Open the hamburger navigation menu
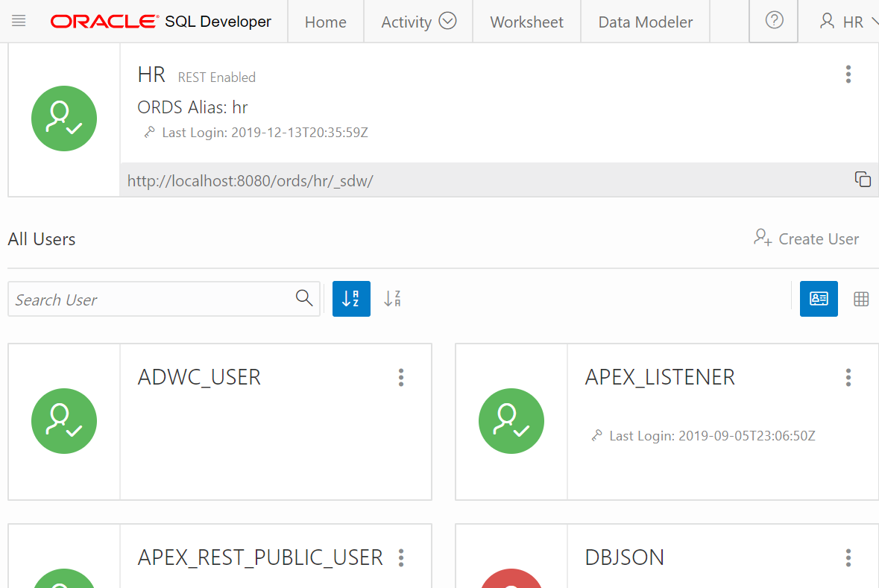879x588 pixels. pos(19,22)
